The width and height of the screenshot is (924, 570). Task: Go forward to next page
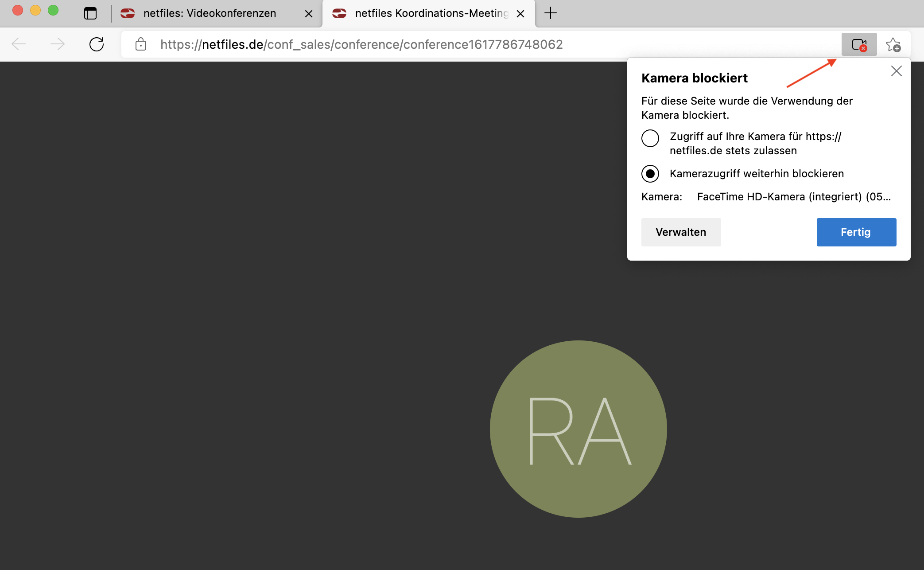point(58,44)
